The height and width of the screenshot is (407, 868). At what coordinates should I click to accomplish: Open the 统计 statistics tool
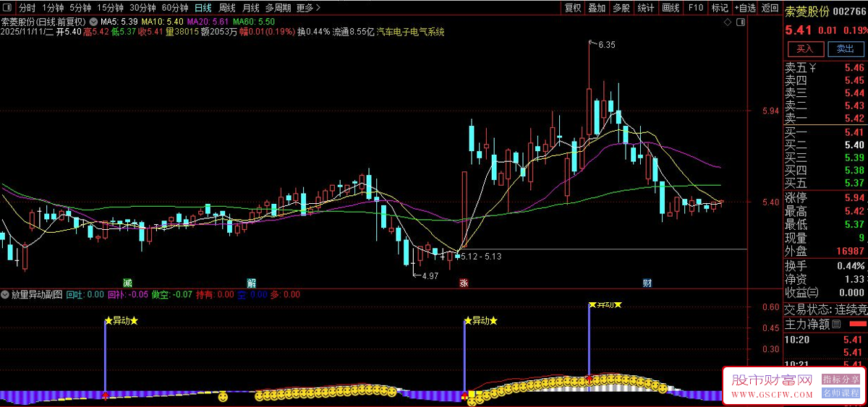[x=646, y=8]
